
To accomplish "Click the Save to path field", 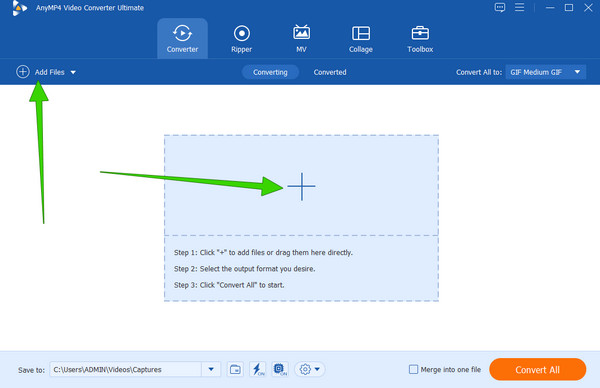I will (126, 369).
